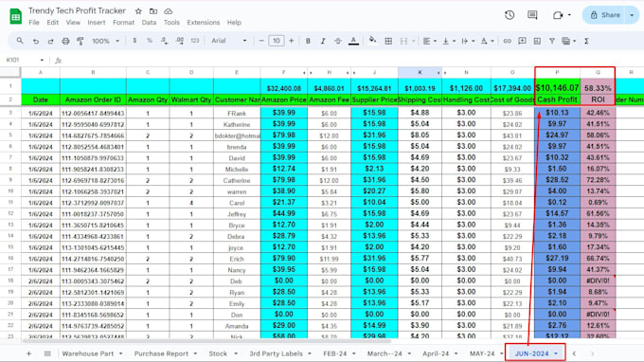Open the Extensions menu
Image resolution: width=644 pixels, height=362 pixels.
pyautogui.click(x=204, y=23)
